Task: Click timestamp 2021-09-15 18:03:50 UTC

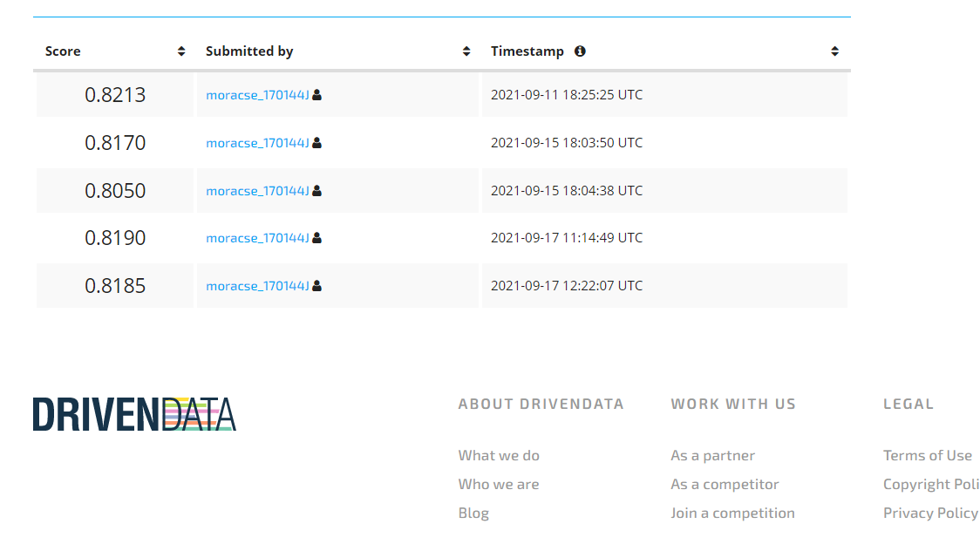Action: pyautogui.click(x=566, y=143)
